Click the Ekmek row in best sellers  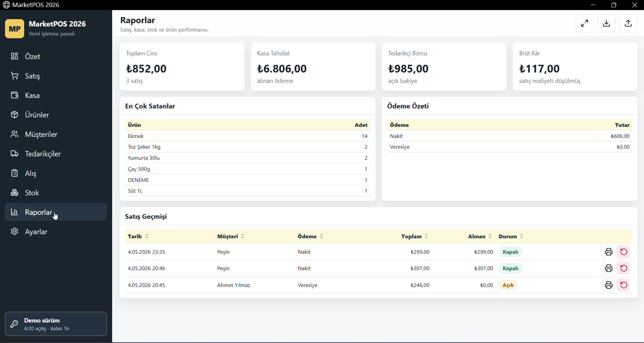[248, 136]
